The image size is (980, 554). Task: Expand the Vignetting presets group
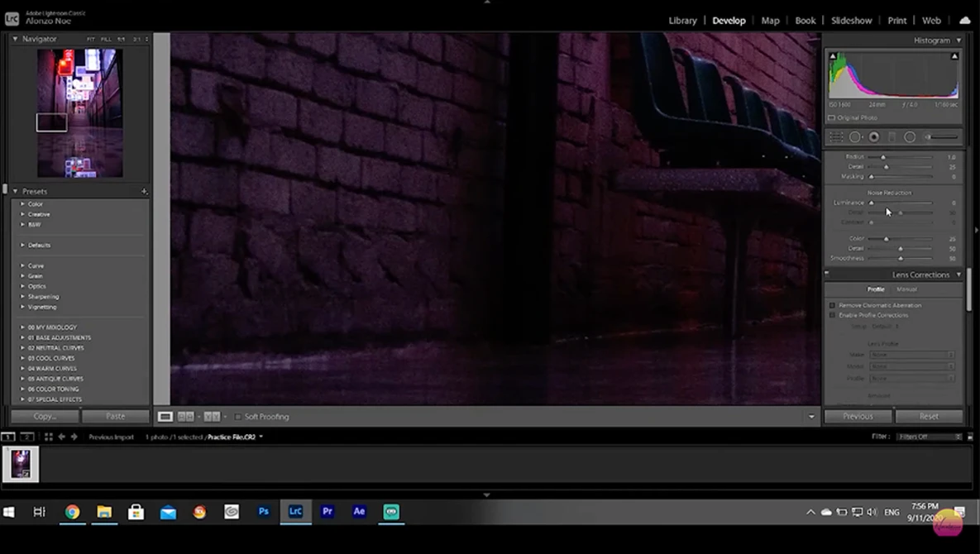point(22,308)
